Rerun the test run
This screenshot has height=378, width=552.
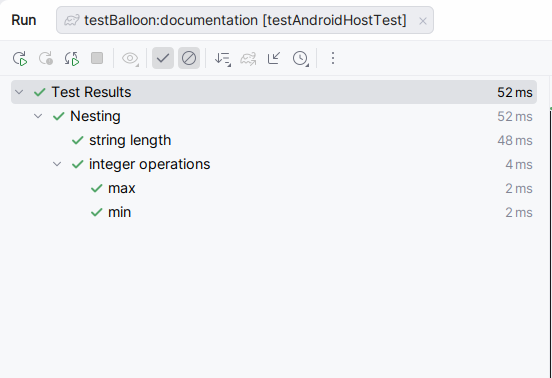[x=20, y=58]
